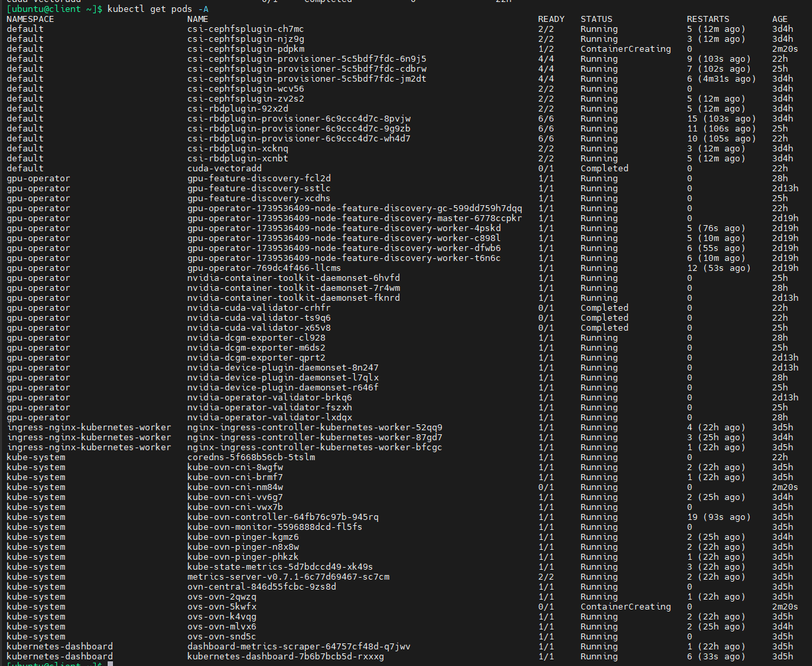This screenshot has height=666, width=812.
Task: Click pod kubernetes-dashboard-7b6b7bcb5d-rxxxg
Action: pos(286,657)
